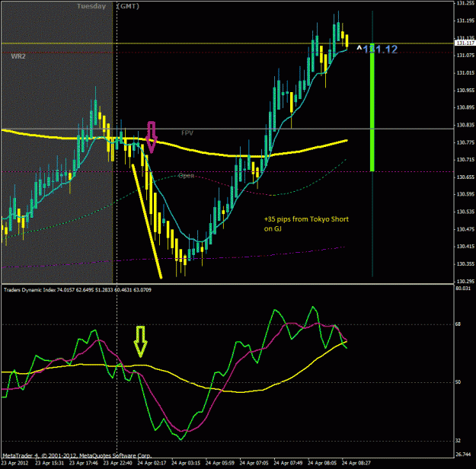Click the 'Tuesday' day label
Viewport: 476px width, 469px height.
point(91,6)
